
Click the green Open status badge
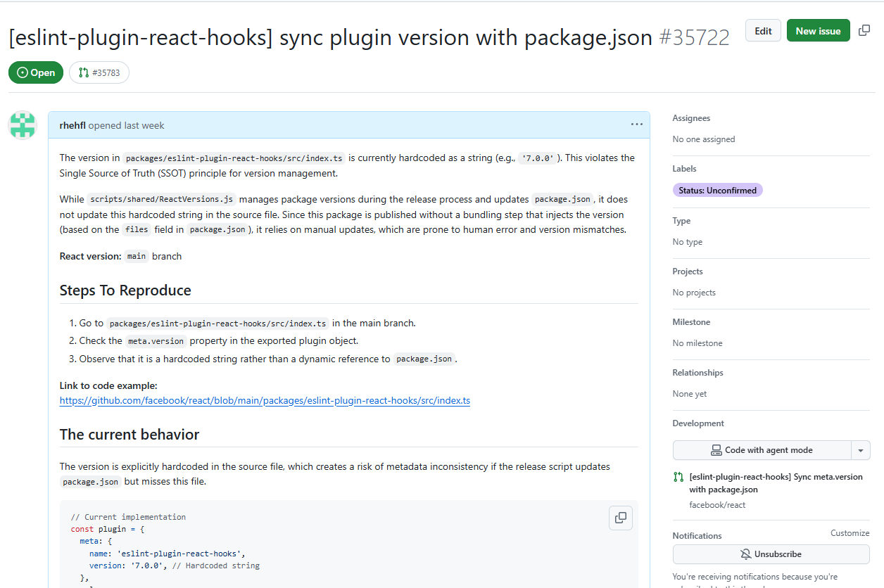click(36, 72)
